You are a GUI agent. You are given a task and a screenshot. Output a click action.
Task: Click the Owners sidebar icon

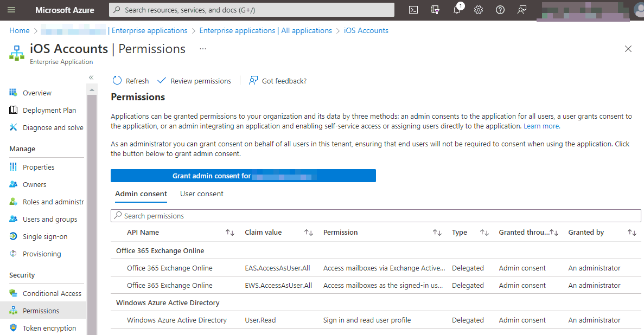click(13, 184)
